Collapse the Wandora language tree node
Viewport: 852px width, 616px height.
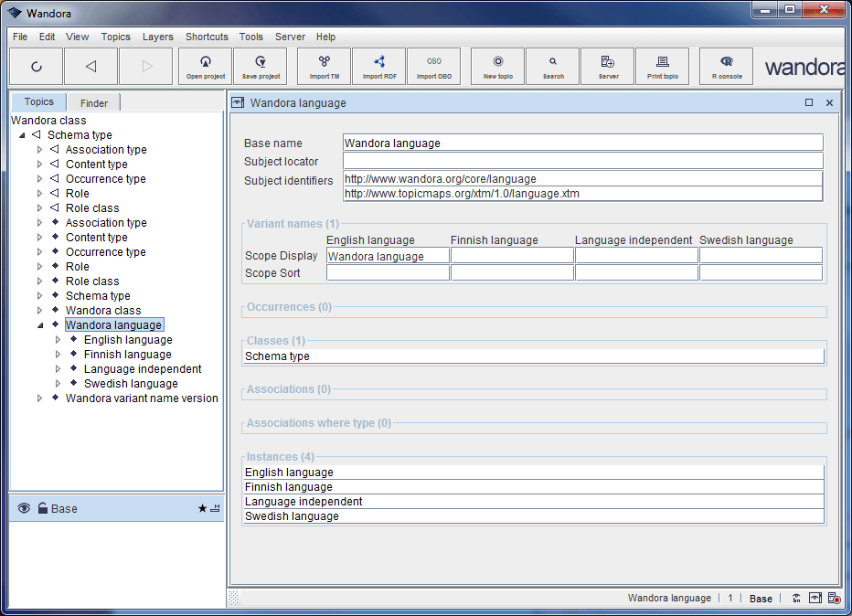point(40,325)
